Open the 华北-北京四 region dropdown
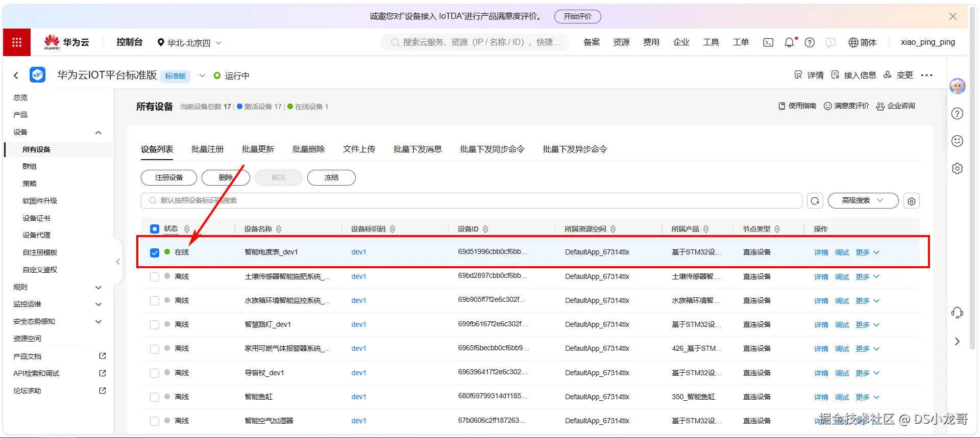This screenshot has height=438, width=980. (189, 43)
